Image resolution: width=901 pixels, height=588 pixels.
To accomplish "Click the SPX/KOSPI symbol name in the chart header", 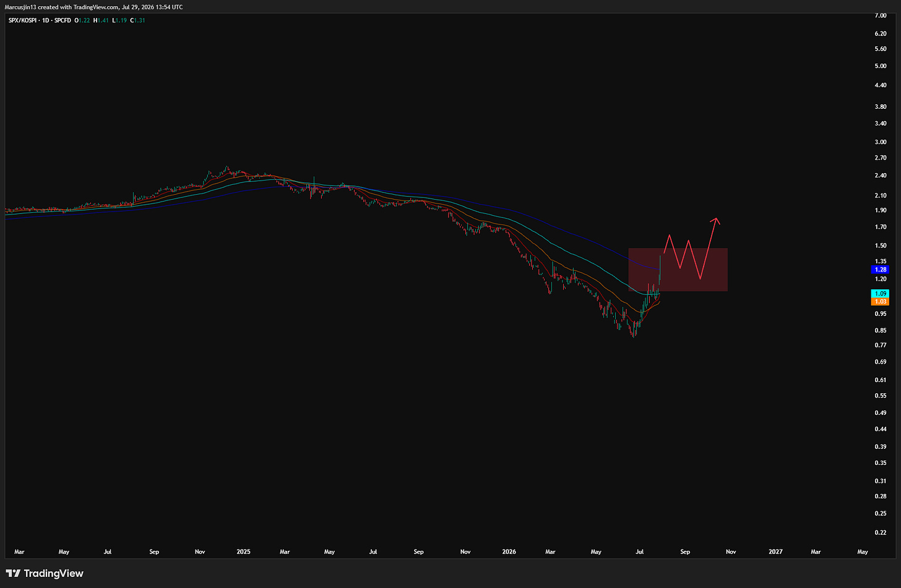I will tap(22, 20).
